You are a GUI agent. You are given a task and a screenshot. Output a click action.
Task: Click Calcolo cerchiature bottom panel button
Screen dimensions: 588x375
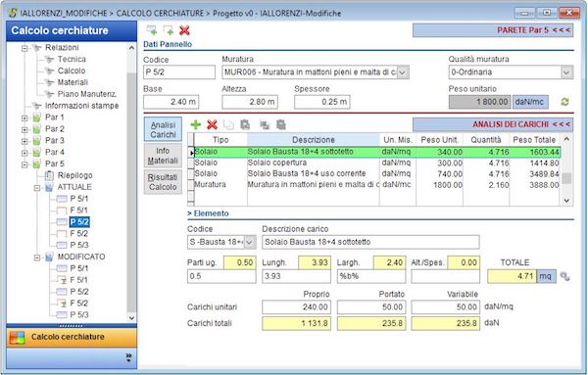click(72, 337)
